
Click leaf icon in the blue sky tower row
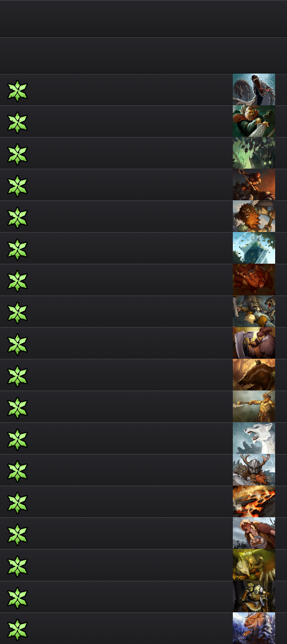17,249
